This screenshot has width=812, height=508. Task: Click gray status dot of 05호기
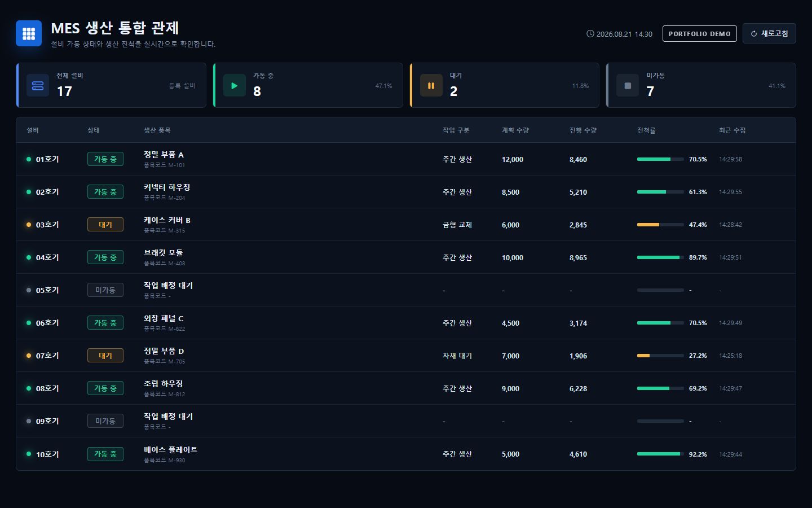pos(29,290)
